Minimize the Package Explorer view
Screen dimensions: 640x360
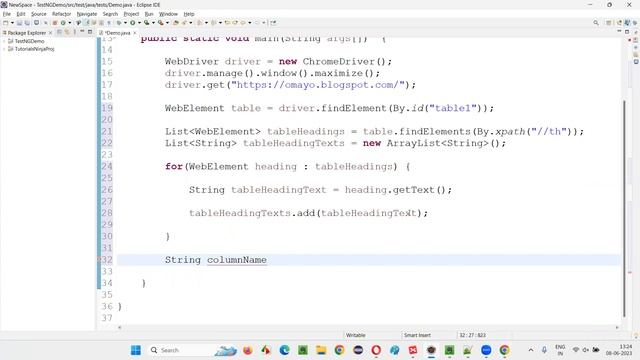(82, 32)
